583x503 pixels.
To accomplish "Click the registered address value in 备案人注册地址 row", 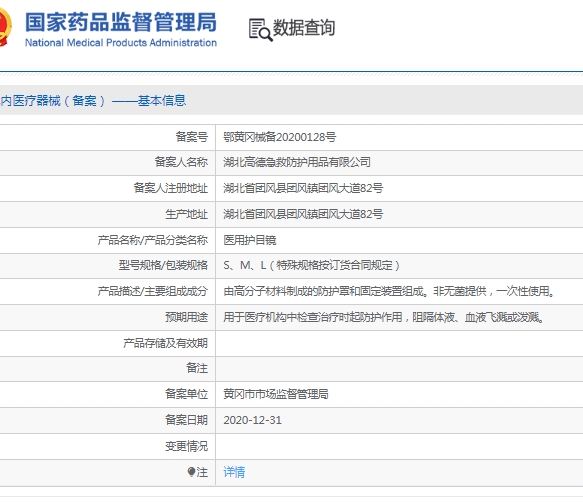I will click(303, 188).
